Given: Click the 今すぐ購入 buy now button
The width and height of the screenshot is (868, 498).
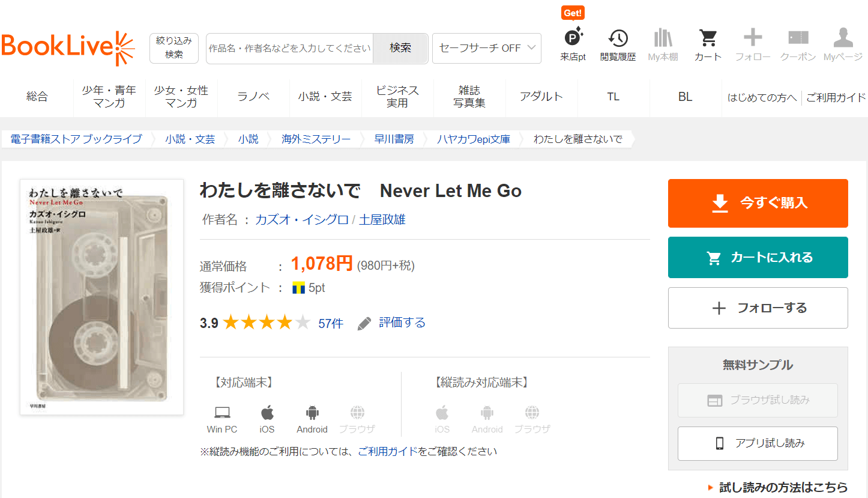Looking at the screenshot, I should (x=758, y=203).
